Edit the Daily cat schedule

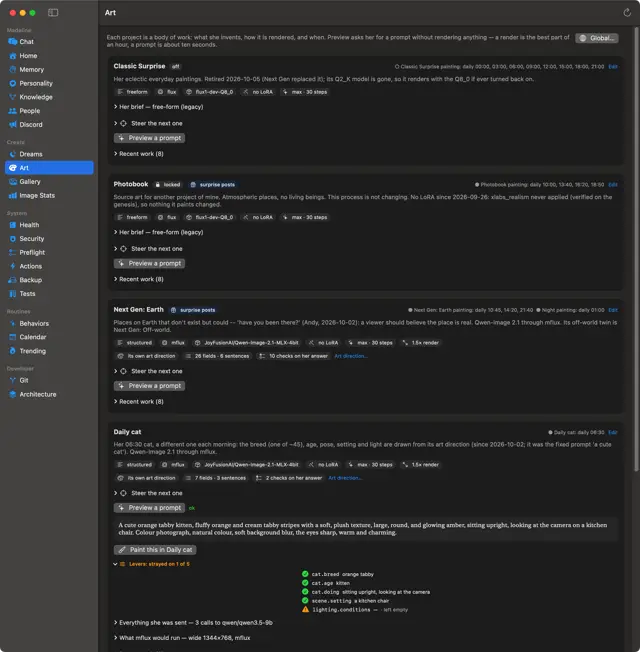[613, 432]
